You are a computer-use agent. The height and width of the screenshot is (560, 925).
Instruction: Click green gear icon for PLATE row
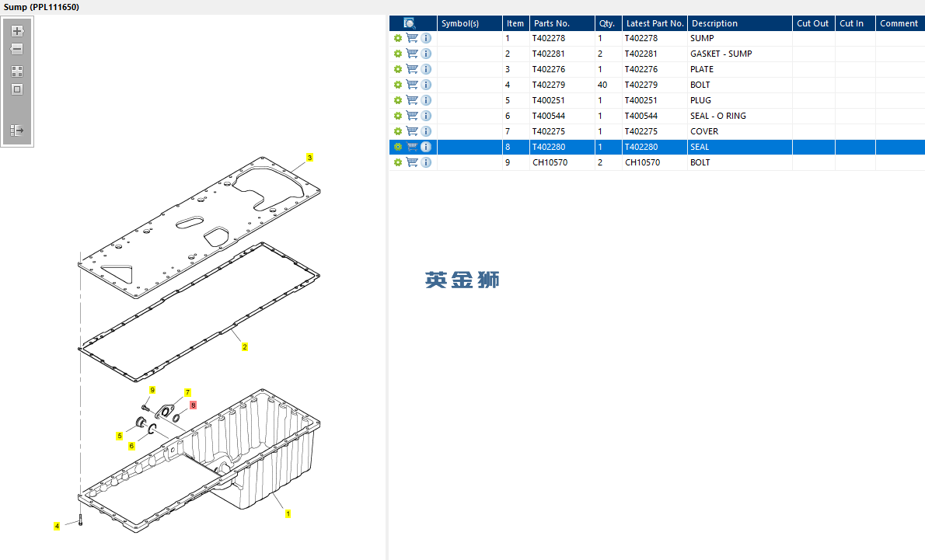tap(398, 70)
